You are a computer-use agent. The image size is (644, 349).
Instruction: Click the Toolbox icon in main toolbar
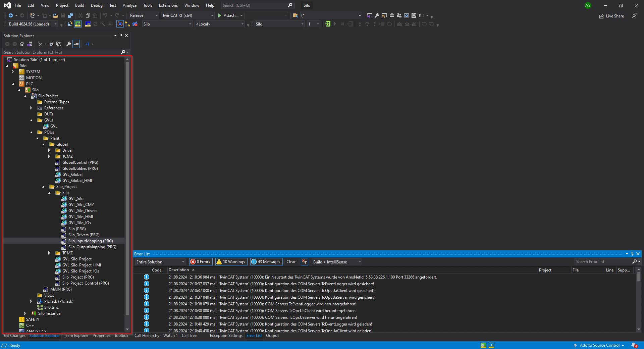(392, 15)
